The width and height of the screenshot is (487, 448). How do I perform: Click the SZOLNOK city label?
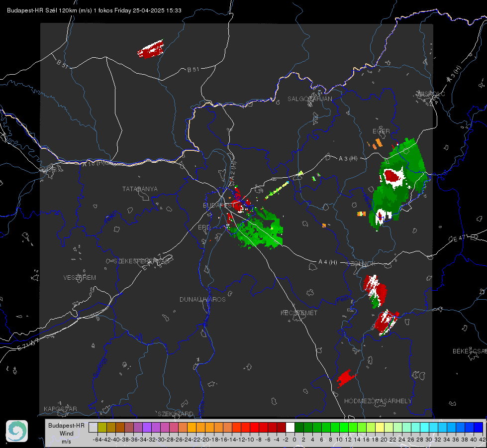(x=362, y=264)
